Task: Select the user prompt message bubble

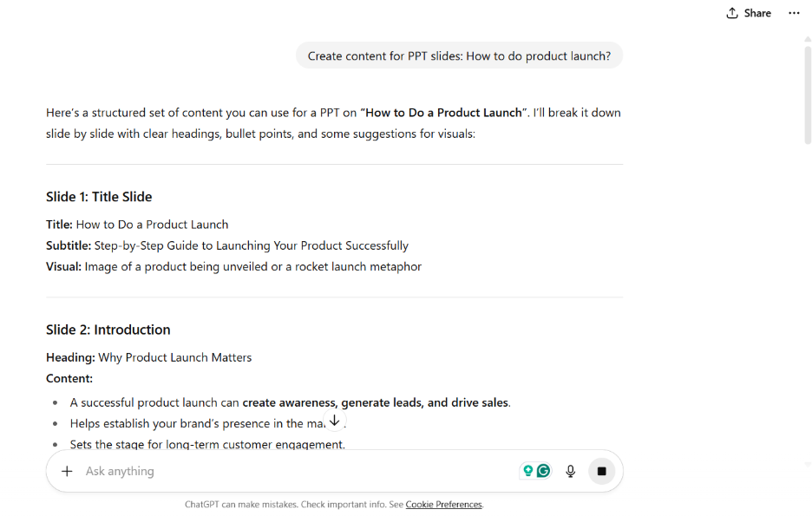Action: (459, 56)
